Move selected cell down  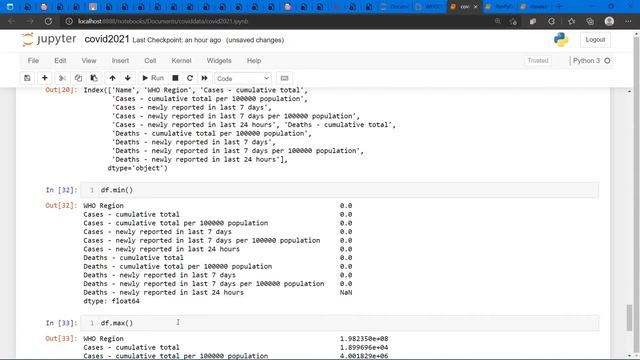point(128,78)
